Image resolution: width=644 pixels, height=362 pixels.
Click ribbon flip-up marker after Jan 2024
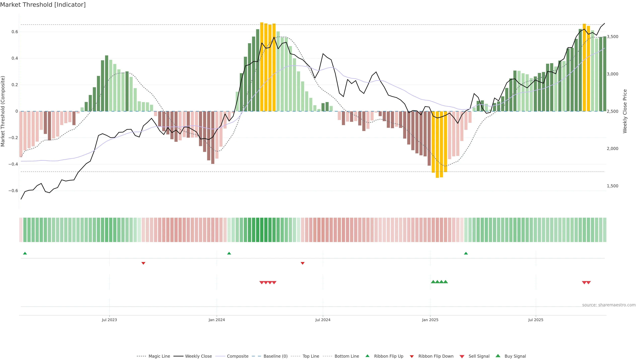click(x=229, y=253)
